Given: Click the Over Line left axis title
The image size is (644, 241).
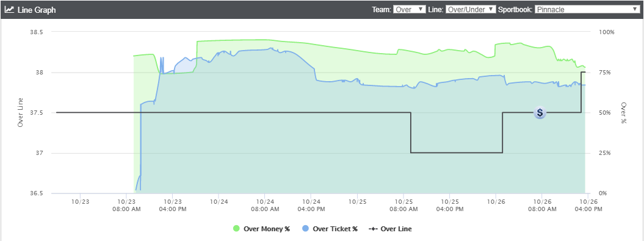Looking at the screenshot, I should pyautogui.click(x=21, y=112).
